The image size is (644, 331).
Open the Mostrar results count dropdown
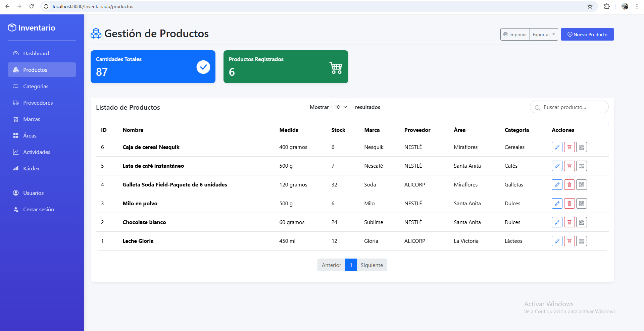tap(342, 107)
